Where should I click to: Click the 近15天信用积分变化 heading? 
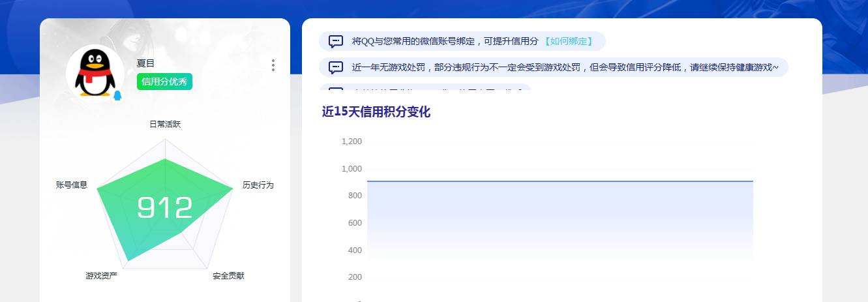point(376,112)
